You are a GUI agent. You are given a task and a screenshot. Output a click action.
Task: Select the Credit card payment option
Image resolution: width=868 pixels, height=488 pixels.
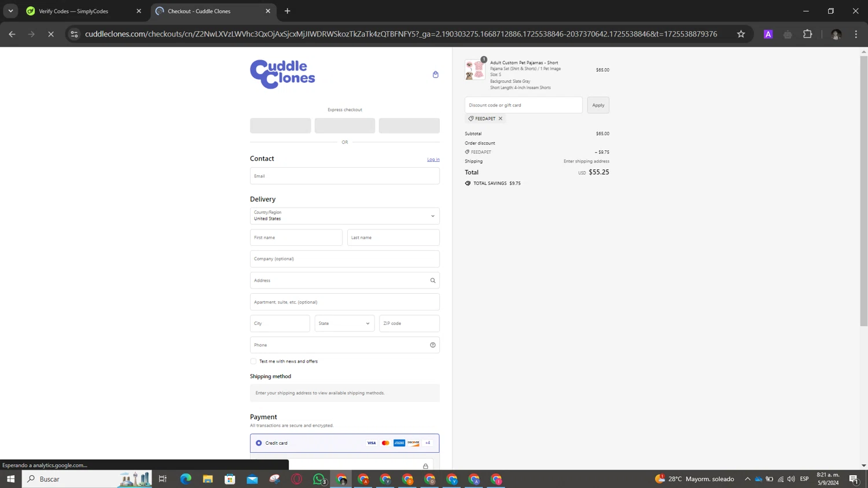point(259,443)
